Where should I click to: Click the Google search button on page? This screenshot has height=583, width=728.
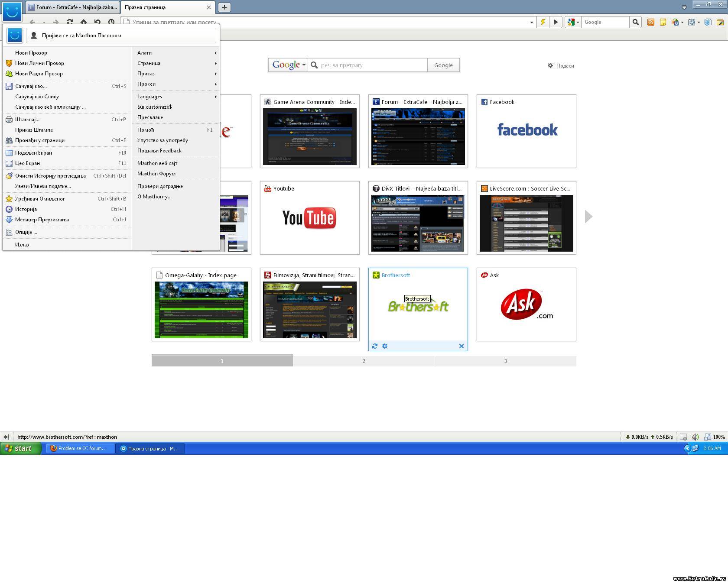(x=443, y=65)
